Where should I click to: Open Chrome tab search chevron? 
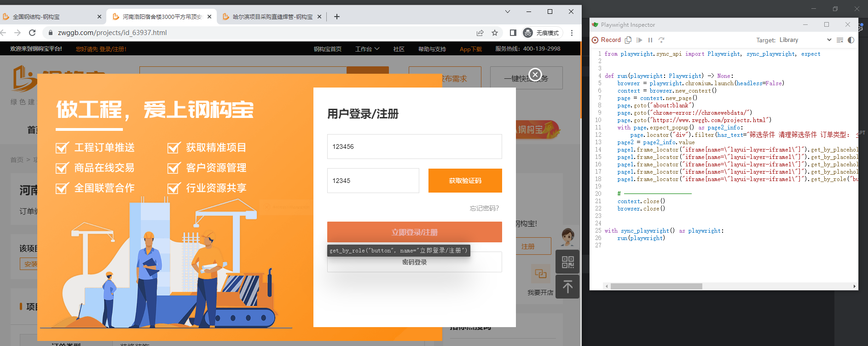(x=508, y=12)
